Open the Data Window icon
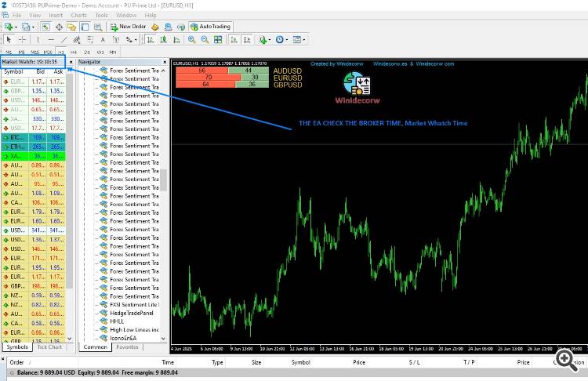Image resolution: width=588 pixels, height=381 pixels. (x=59, y=27)
